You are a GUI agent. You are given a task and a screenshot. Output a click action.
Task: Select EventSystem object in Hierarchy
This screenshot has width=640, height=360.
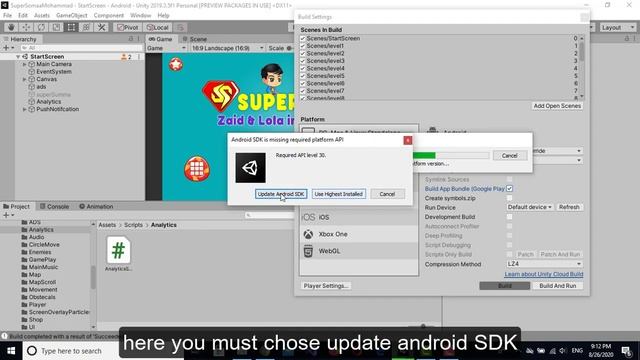(x=54, y=72)
